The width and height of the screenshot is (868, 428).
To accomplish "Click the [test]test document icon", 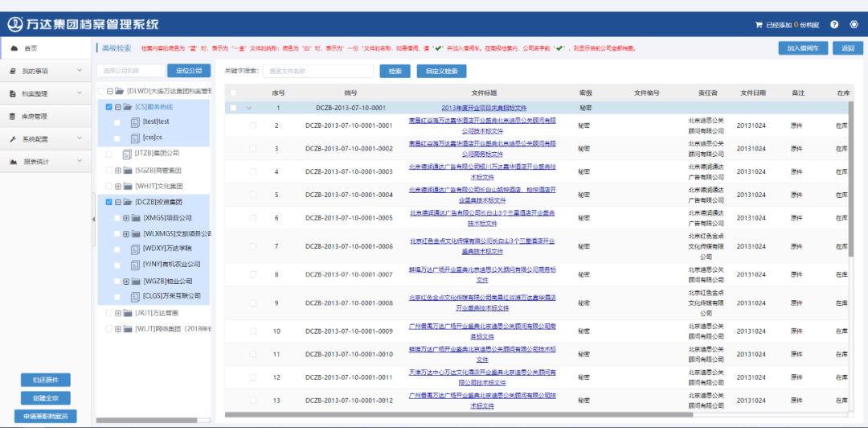I will pyautogui.click(x=135, y=122).
